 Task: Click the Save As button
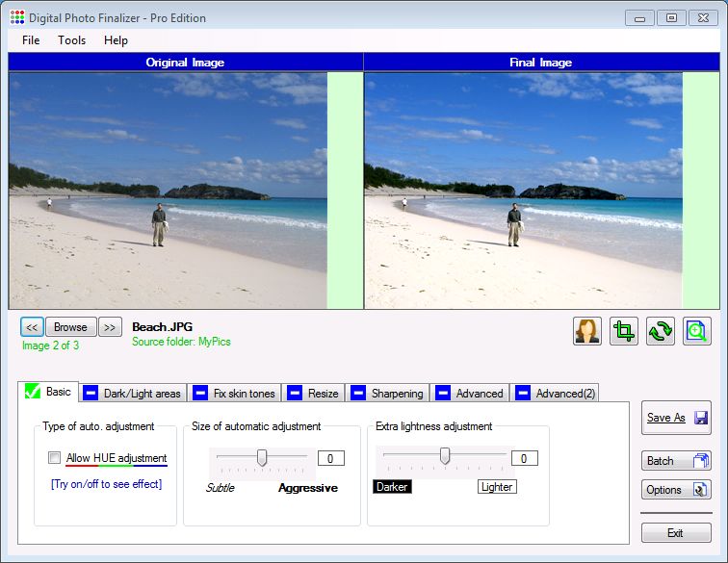tap(676, 418)
